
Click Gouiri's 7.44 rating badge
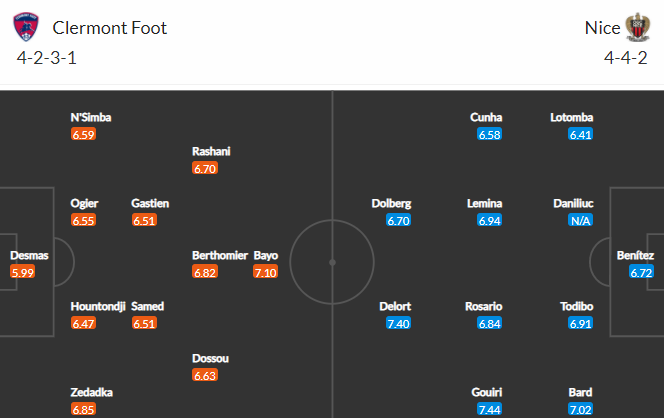pos(490,409)
